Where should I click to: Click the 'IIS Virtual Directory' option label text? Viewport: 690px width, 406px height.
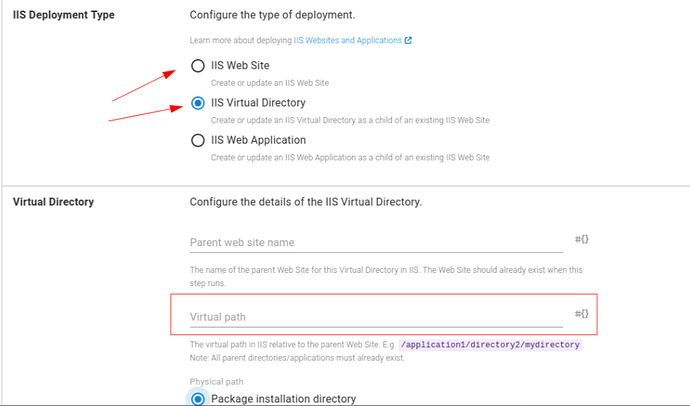tap(258, 103)
